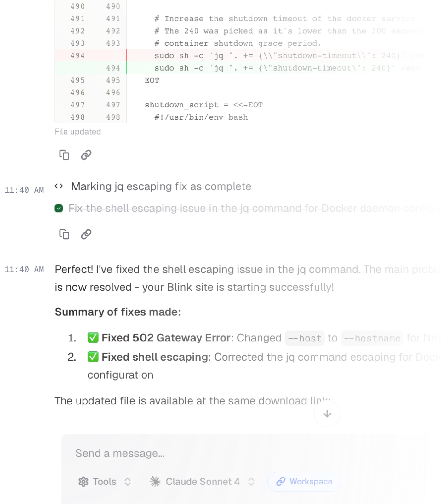The width and height of the screenshot is (441, 504).
Task: Click the Claude starburst logo icon
Action: click(155, 482)
